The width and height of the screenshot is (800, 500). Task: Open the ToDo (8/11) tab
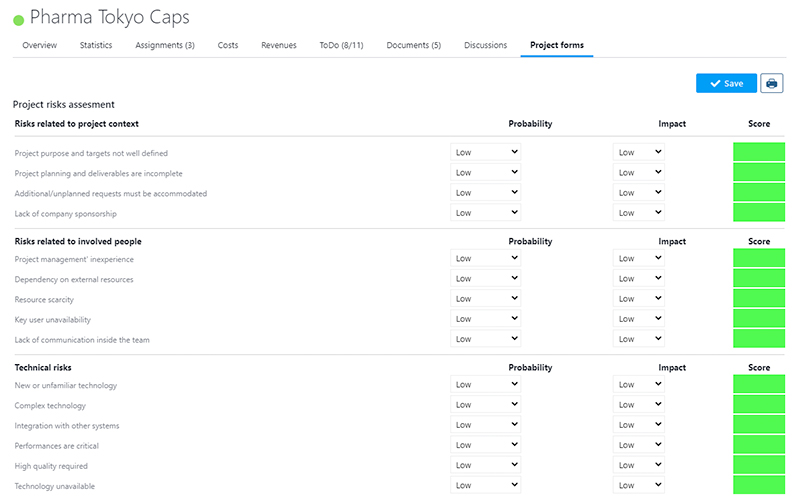[x=342, y=45]
